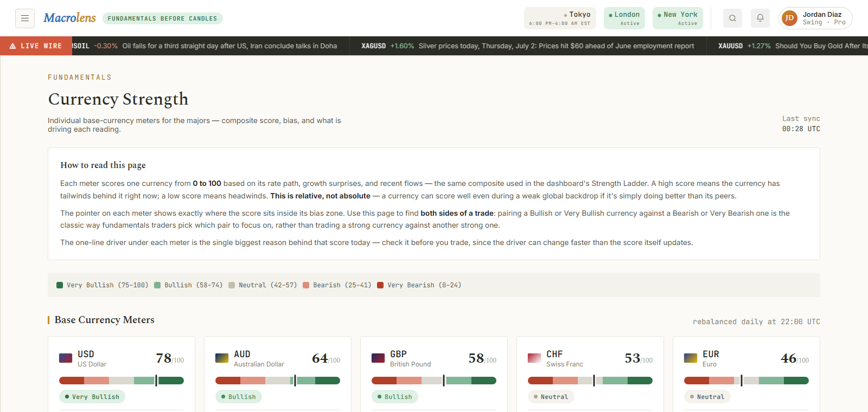This screenshot has height=412, width=868.
Task: Click the USD score 78
Action: [164, 358]
